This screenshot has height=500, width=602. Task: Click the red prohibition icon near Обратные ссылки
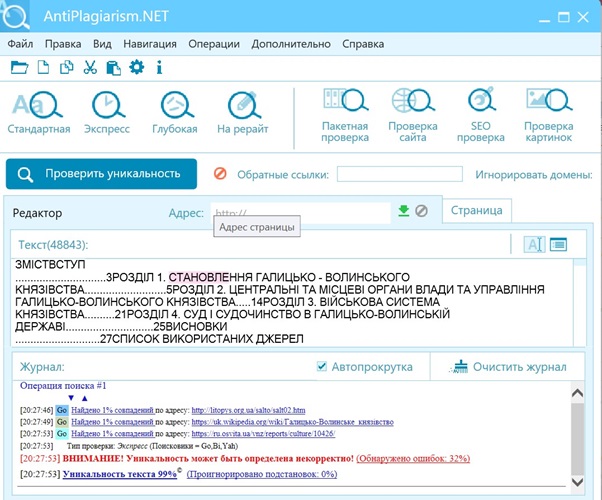click(220, 174)
